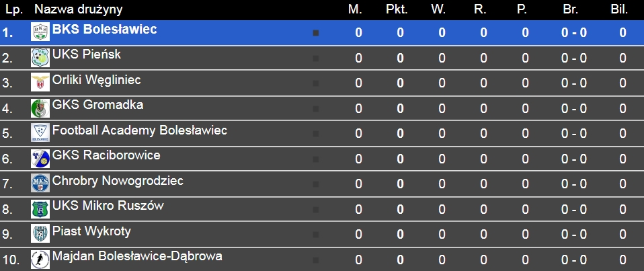Viewport: 644px width, 271px height.
Task: Click the Orliki Węgliniec eagle crest
Action: 40,82
